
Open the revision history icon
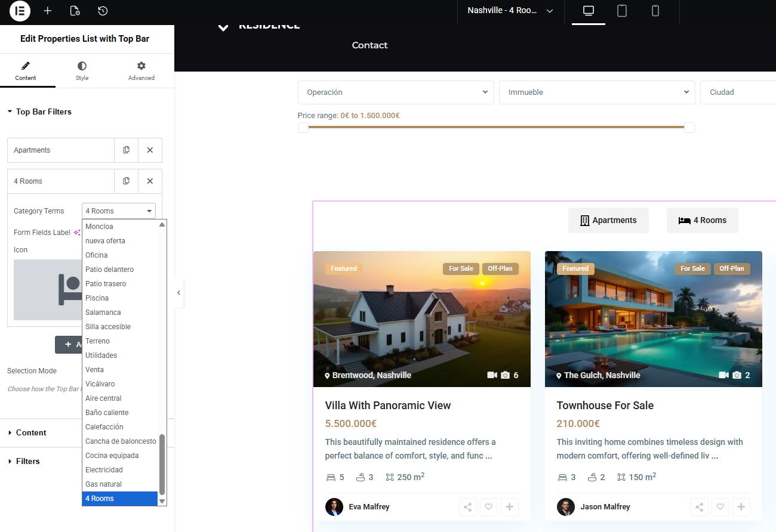tap(103, 11)
